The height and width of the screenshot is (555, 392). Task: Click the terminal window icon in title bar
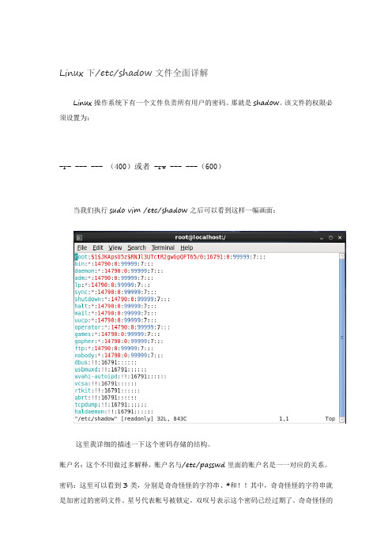click(79, 237)
